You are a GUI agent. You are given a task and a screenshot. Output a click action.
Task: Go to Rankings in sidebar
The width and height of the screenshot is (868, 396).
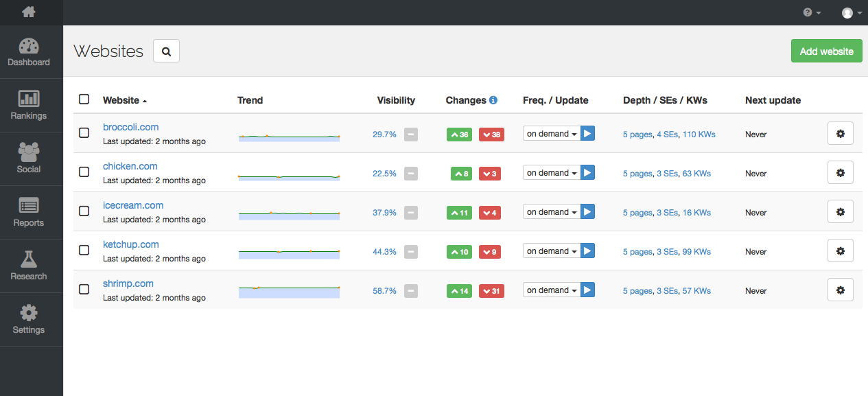pos(29,106)
